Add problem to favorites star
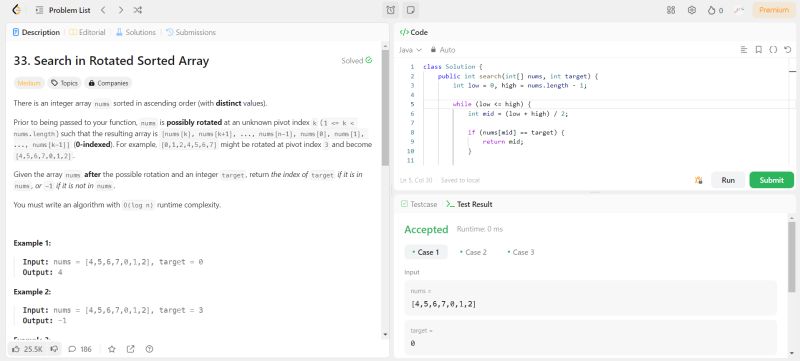 tap(112, 349)
